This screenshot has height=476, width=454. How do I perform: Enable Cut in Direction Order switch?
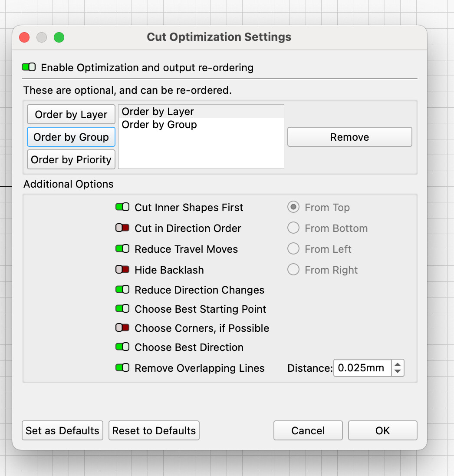point(122,228)
